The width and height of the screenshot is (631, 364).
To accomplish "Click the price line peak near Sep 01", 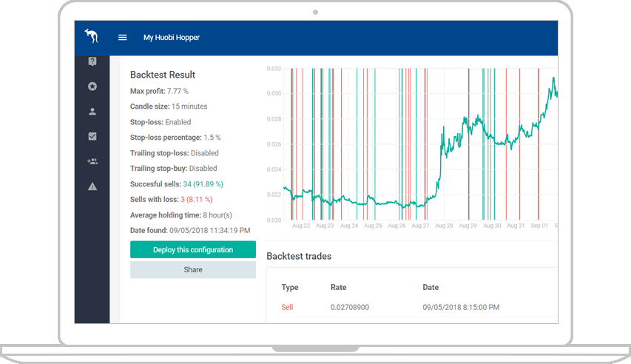I will [x=554, y=78].
